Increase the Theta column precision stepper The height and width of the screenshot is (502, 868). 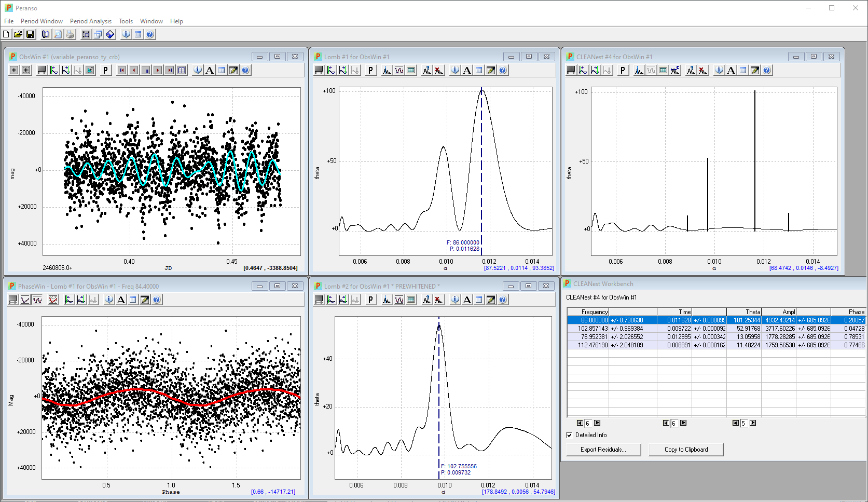(x=753, y=423)
